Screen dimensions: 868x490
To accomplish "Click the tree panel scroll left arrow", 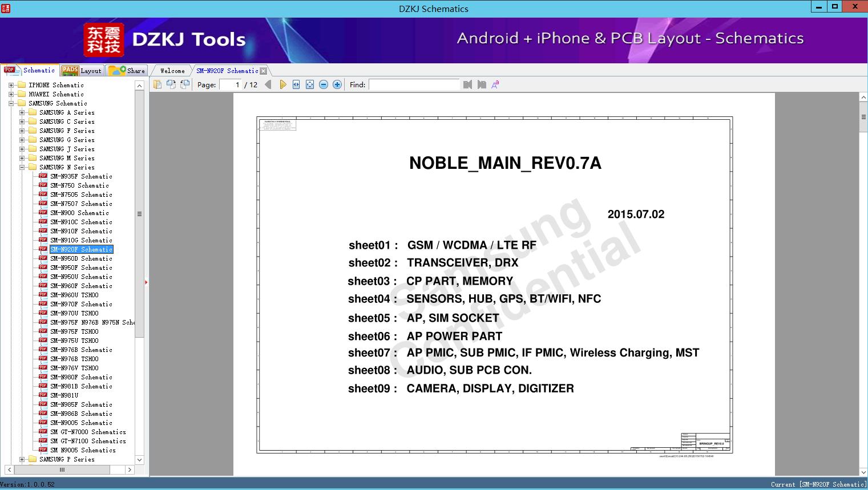I will pos(9,469).
